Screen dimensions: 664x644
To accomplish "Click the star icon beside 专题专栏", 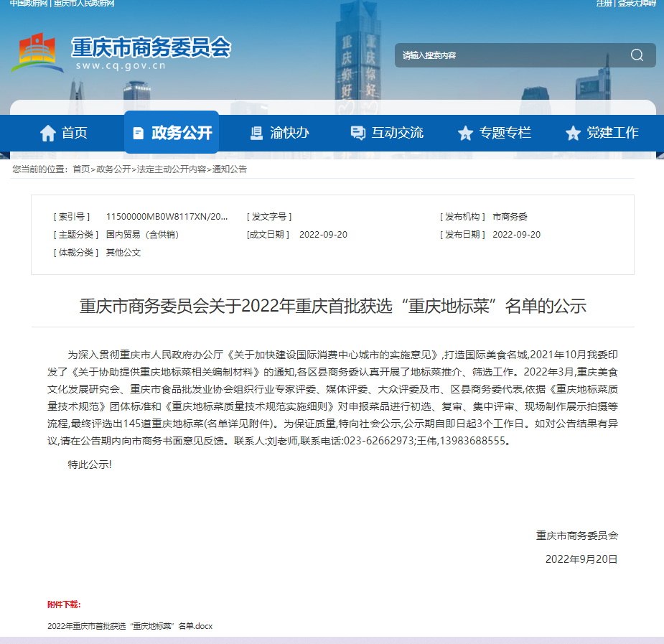I will coord(465,133).
